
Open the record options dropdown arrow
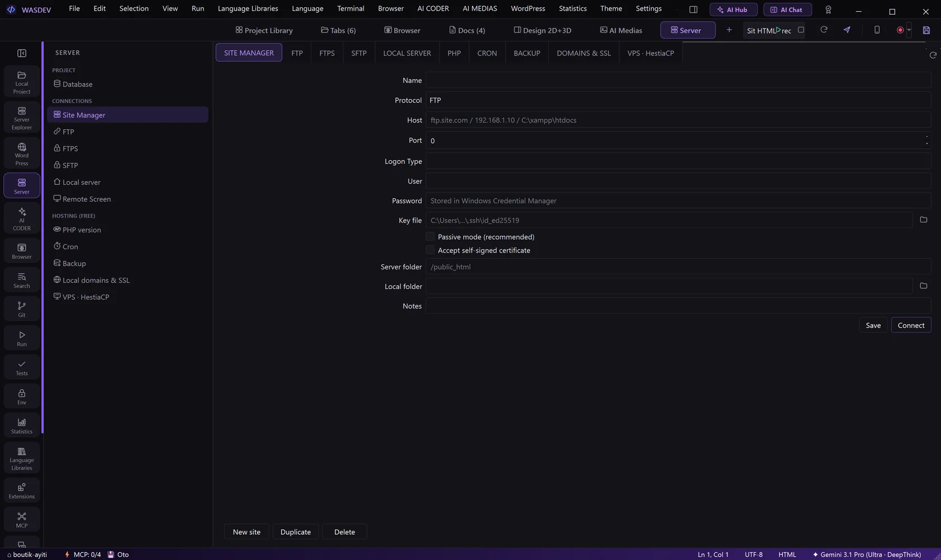(909, 30)
